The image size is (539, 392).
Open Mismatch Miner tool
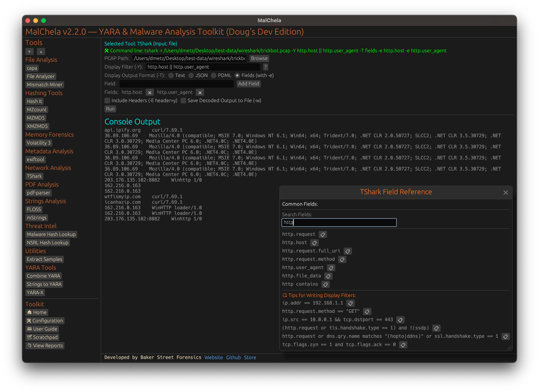pyautogui.click(x=45, y=85)
